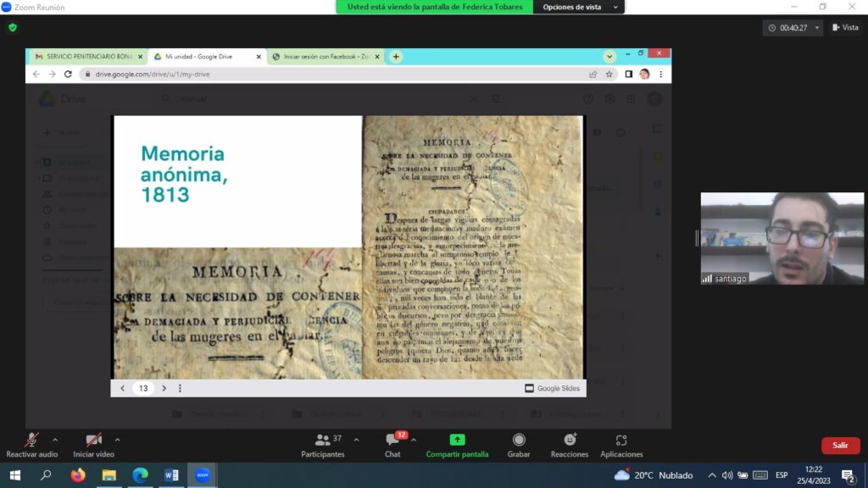The image size is (868, 488).
Task: Go back with browser back arrow
Action: (x=36, y=75)
